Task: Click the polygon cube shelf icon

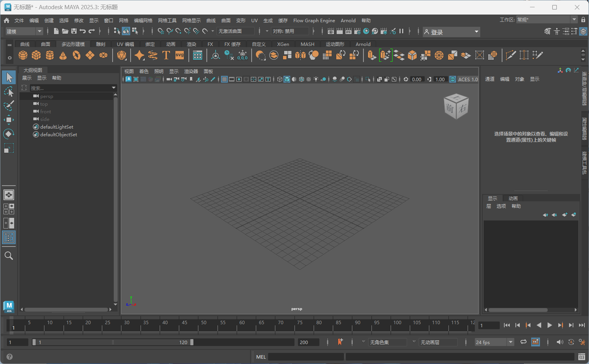Action: pos(36,55)
